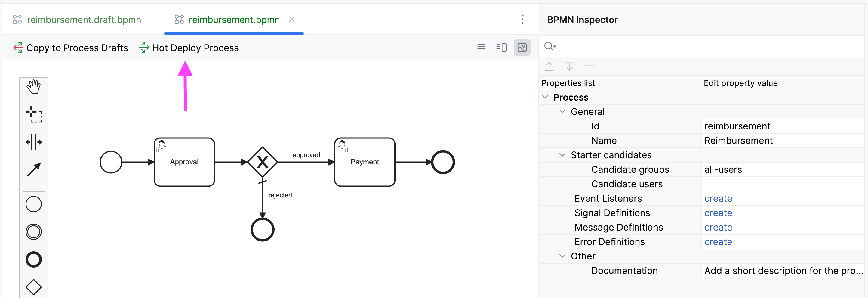Add a start event from palette
Screen dimensions: 868x298
pos(34,204)
